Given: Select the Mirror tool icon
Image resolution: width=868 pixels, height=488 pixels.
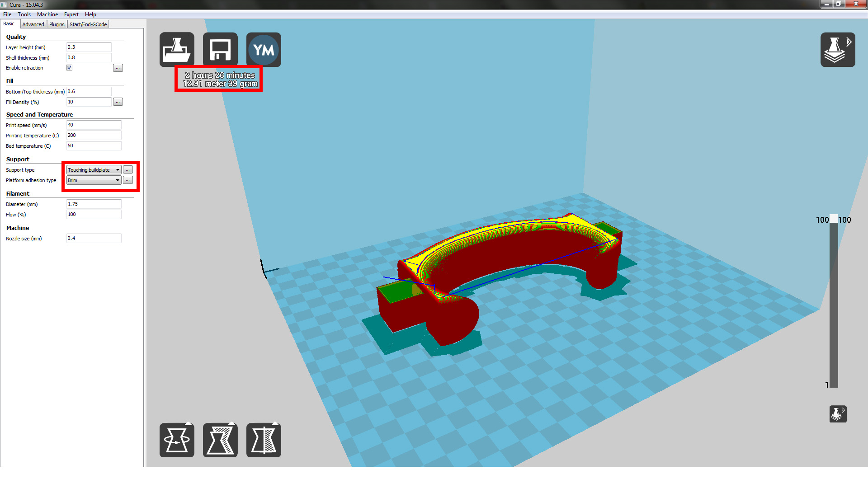Looking at the screenshot, I should click(264, 439).
